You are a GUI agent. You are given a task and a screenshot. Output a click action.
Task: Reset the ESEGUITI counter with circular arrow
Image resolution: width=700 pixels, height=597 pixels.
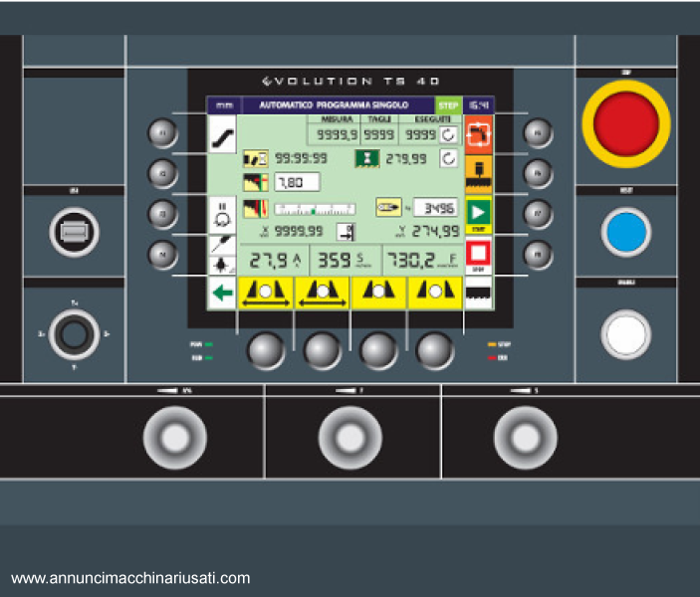pos(449,133)
